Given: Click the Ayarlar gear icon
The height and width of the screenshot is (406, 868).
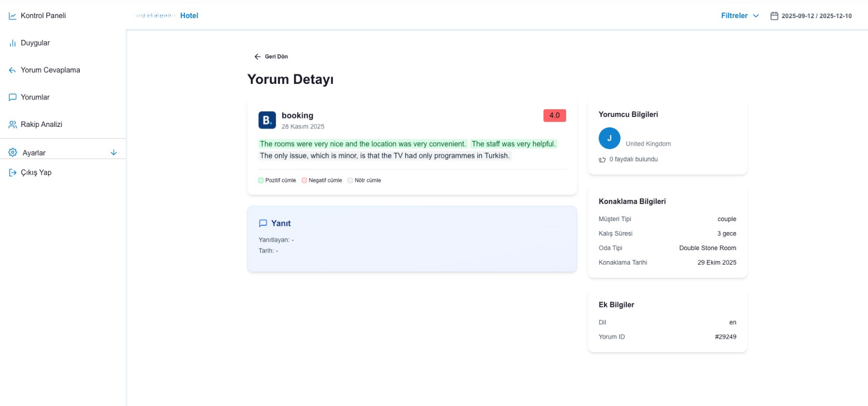Looking at the screenshot, I should coord(13,152).
